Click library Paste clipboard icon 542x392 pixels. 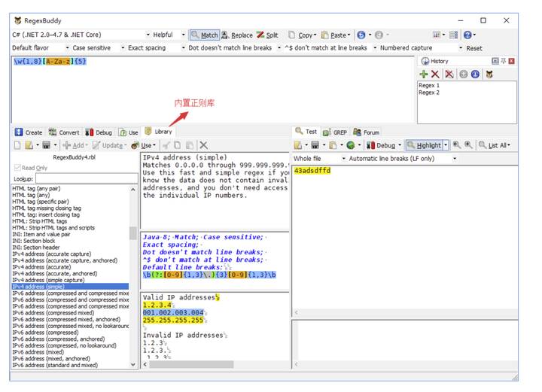coord(190,145)
